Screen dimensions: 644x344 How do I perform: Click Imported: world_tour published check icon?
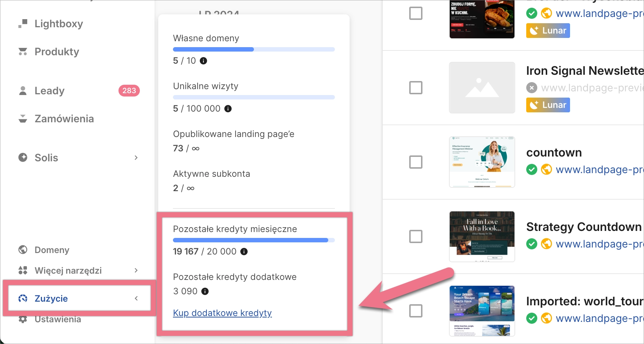point(532,318)
